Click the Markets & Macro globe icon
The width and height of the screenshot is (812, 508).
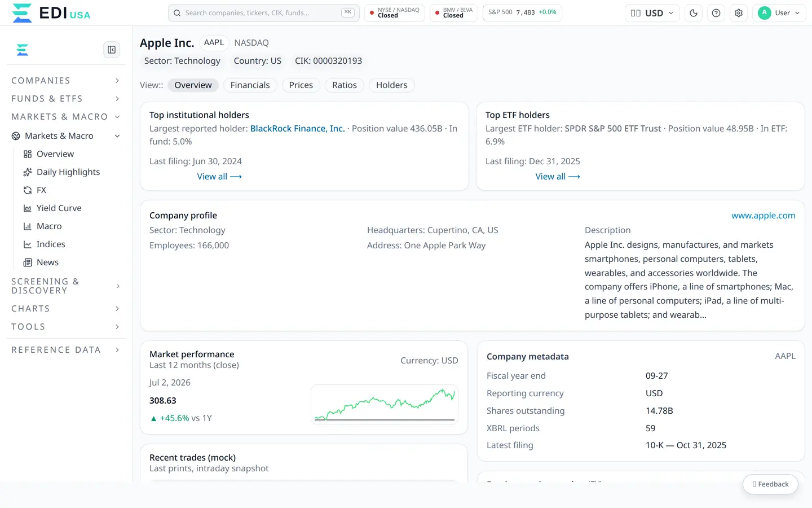tap(16, 136)
